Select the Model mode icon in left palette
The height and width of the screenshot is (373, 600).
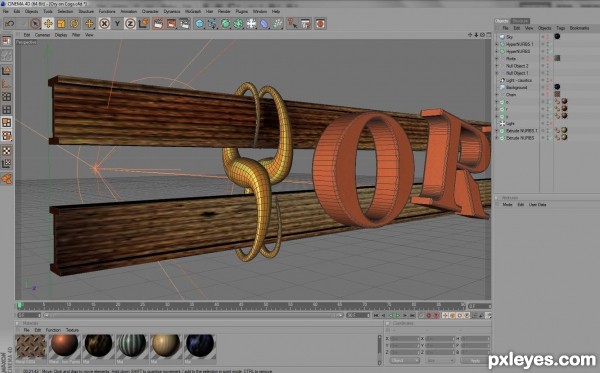click(7, 70)
